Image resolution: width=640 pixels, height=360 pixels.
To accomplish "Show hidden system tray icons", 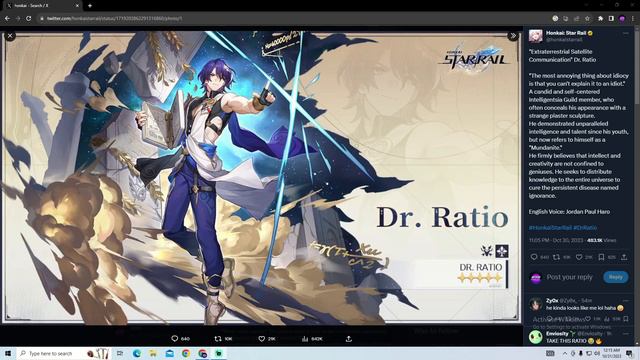I will coord(565,353).
